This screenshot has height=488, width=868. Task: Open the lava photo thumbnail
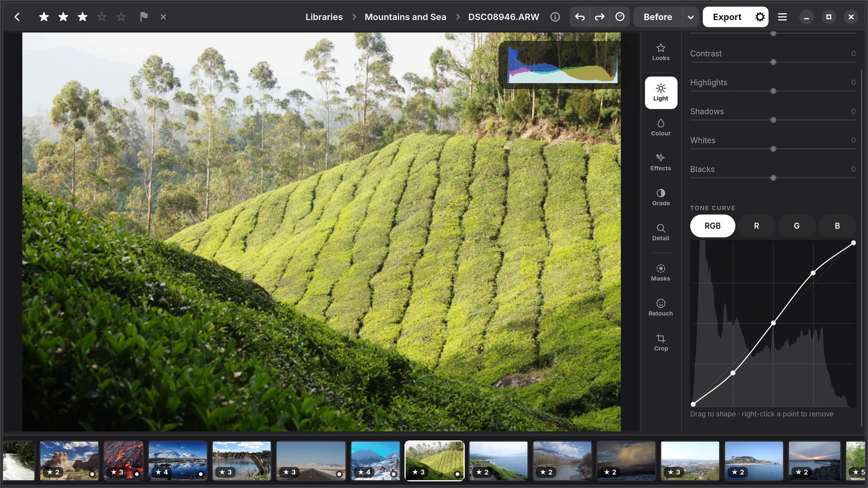point(124,461)
